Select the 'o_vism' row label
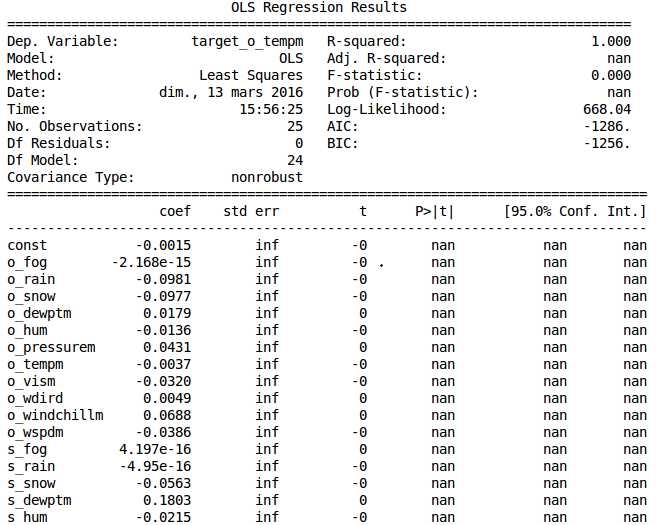Image resolution: width=658 pixels, height=525 pixels. (x=31, y=381)
